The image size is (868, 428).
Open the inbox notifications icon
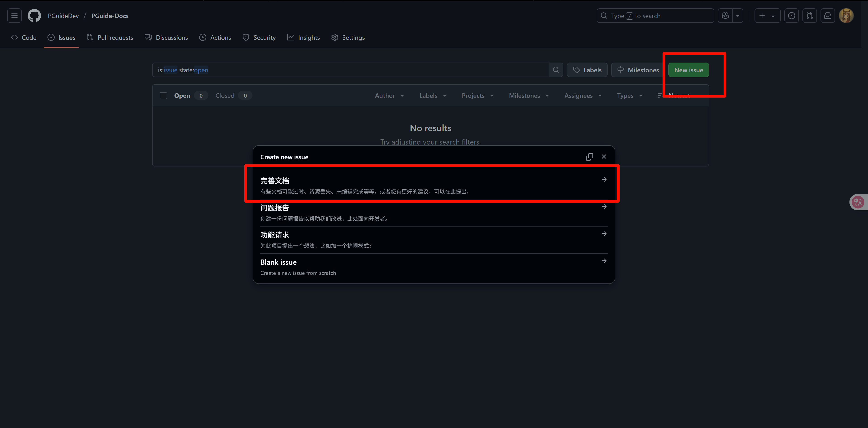tap(828, 16)
